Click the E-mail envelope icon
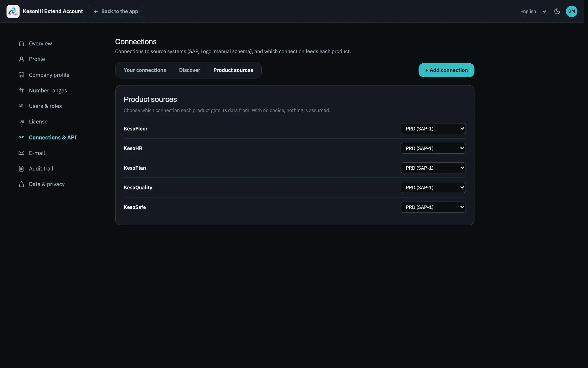The image size is (588, 368). coord(21,153)
